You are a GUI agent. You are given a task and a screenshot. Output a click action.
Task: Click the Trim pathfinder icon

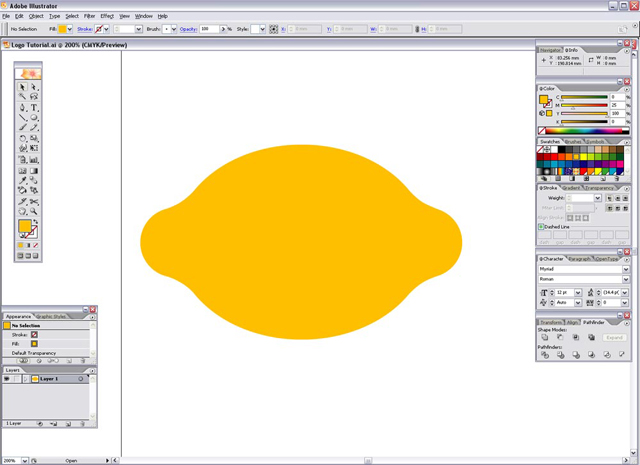click(x=560, y=355)
